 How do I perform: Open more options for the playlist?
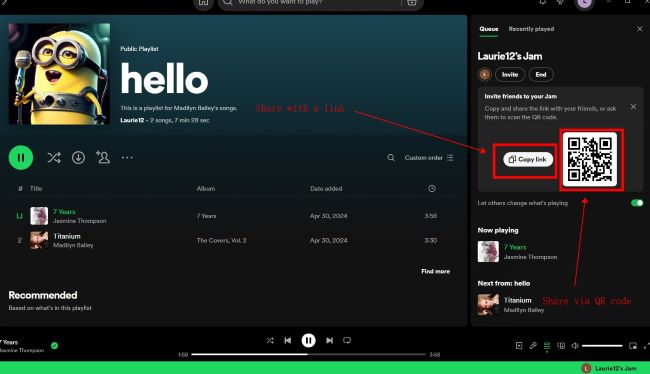pyautogui.click(x=127, y=158)
